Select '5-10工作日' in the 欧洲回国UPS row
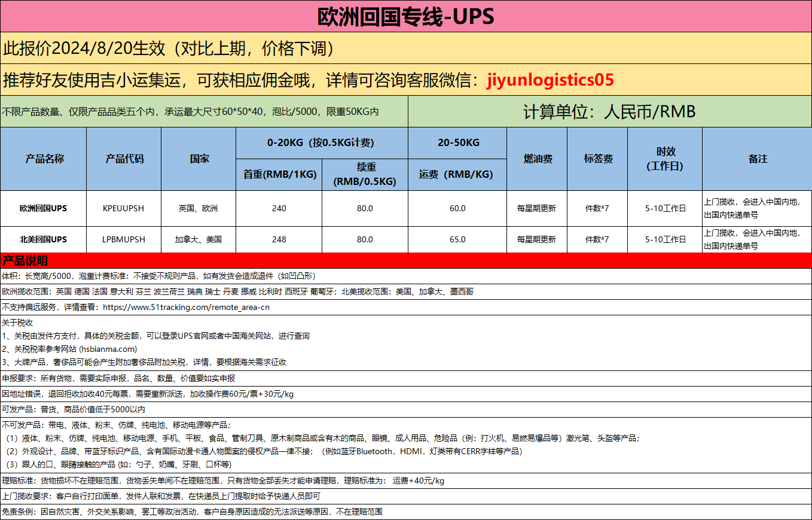Screen dimensions: 812x520 click(665, 209)
